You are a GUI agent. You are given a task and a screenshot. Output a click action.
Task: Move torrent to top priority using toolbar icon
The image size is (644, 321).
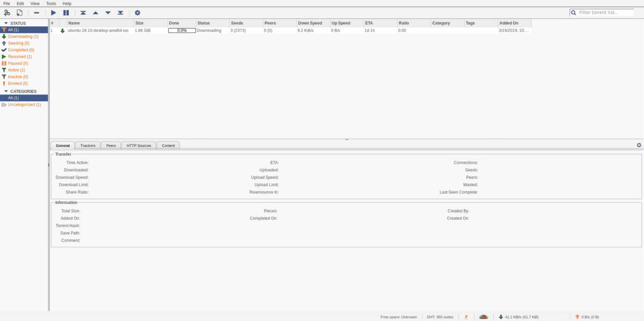tap(83, 12)
